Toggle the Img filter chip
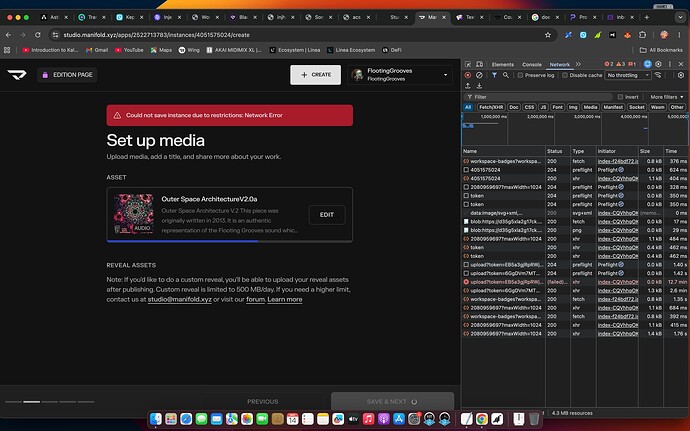The height and width of the screenshot is (431, 690). (x=573, y=107)
